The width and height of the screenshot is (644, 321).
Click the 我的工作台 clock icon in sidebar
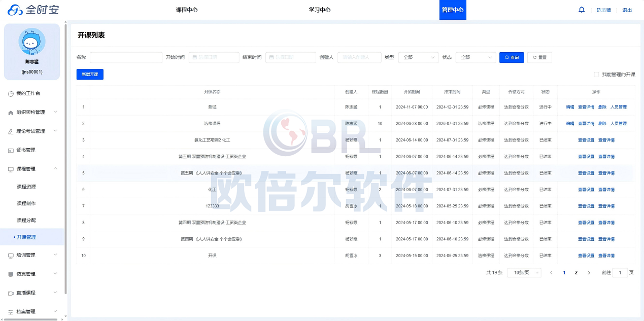click(x=11, y=94)
